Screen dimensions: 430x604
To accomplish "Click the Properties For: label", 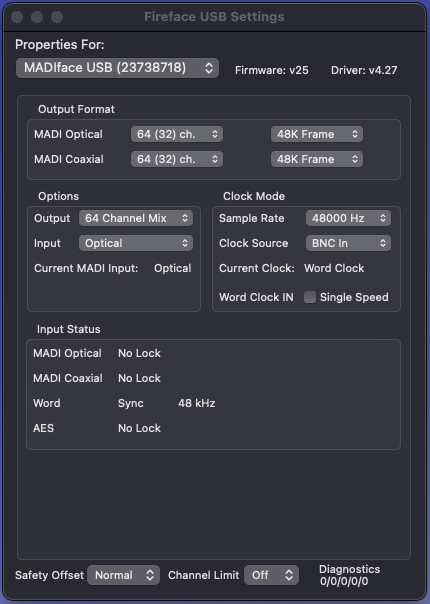I will pyautogui.click(x=60, y=45).
